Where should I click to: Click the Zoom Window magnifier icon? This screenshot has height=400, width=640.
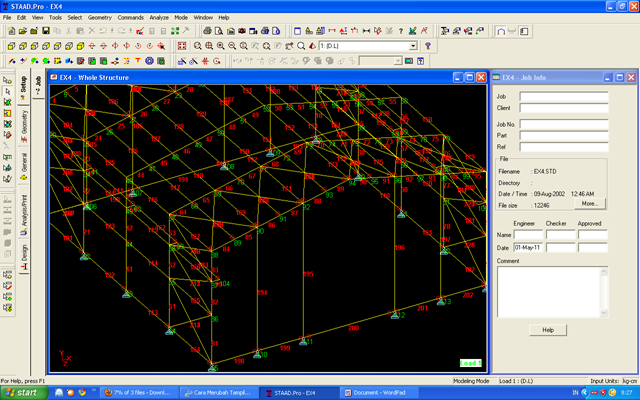[198, 46]
